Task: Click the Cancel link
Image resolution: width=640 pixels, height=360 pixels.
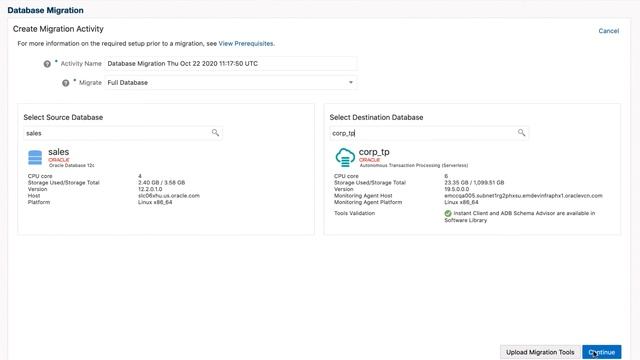Action: (x=609, y=31)
